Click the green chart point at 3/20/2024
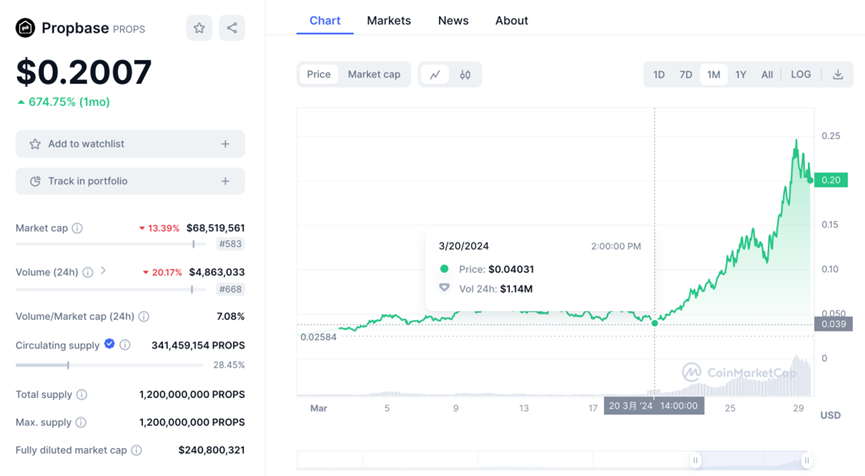This screenshot has height=476, width=865. (655, 323)
